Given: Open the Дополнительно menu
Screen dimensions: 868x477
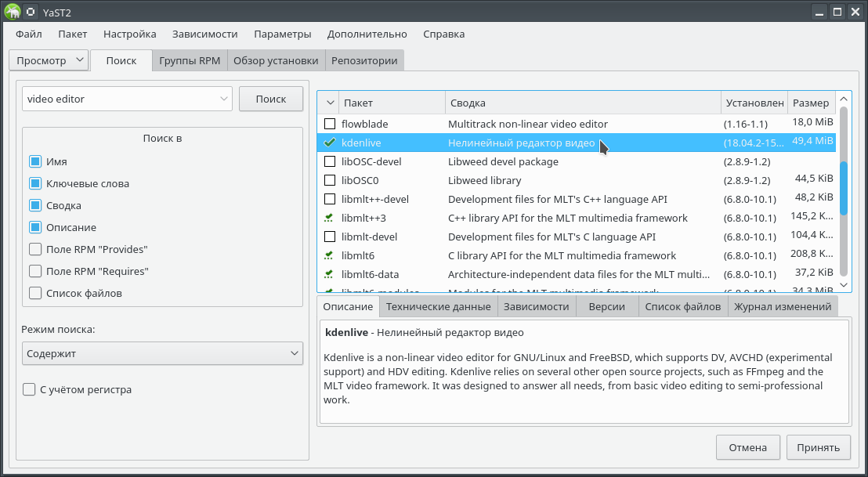Looking at the screenshot, I should click(367, 34).
